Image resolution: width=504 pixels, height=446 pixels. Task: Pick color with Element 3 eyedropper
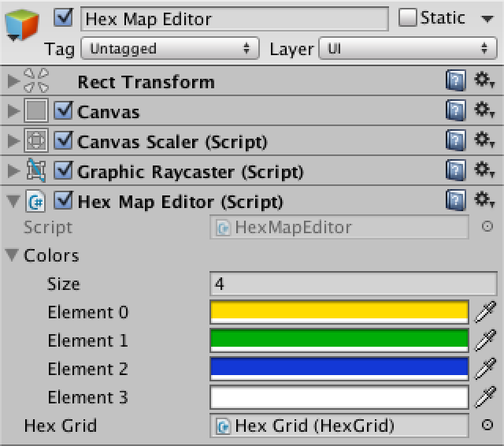(485, 397)
